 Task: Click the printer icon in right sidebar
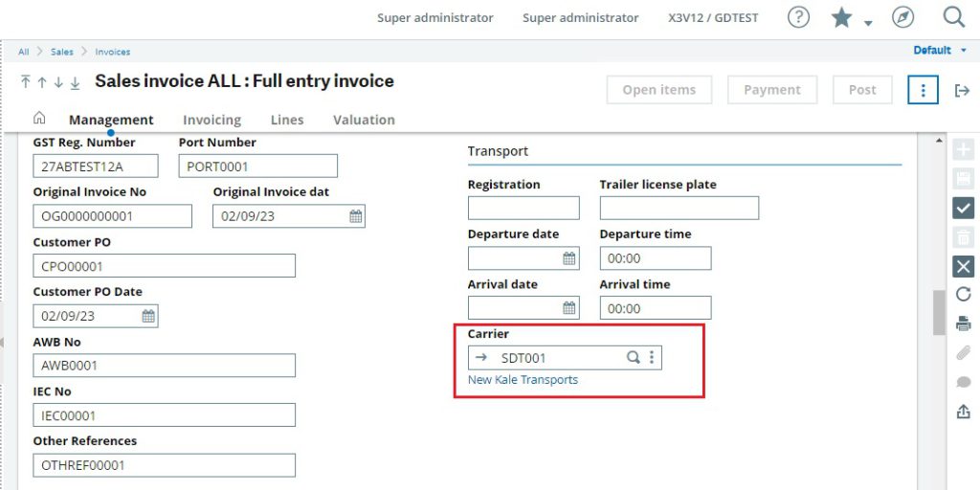click(964, 323)
